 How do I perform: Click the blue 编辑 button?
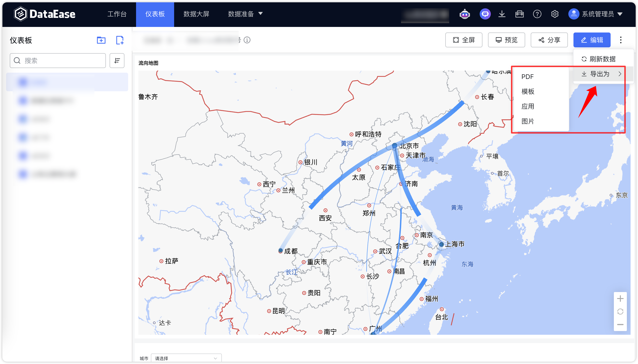point(592,40)
